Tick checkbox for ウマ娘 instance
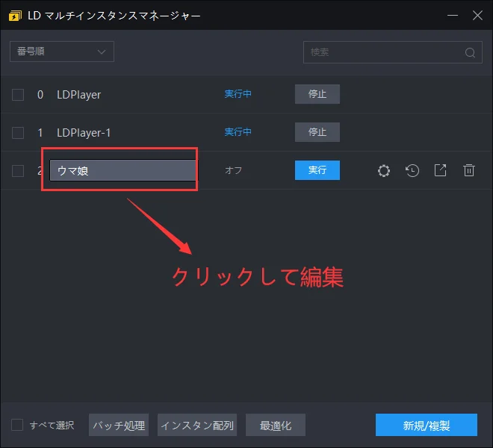This screenshot has height=448, width=493. [x=18, y=171]
